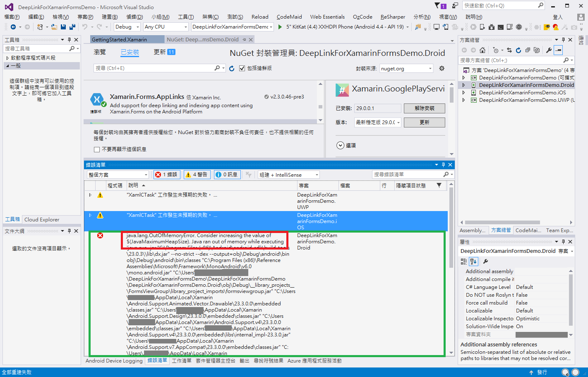588x377 pixels.
Task: Click the Sign in link in the menu bar
Action: (x=558, y=17)
